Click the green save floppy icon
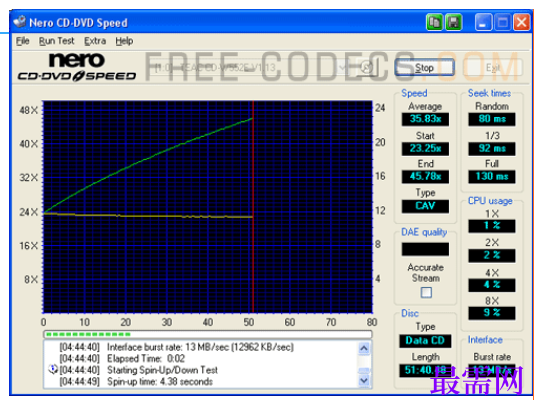The height and width of the screenshot is (412, 542). coord(454,22)
